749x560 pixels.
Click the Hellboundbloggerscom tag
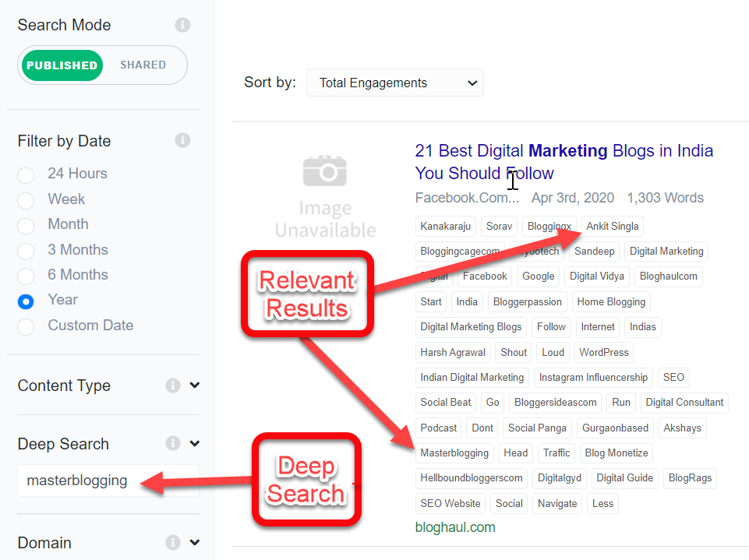click(472, 478)
